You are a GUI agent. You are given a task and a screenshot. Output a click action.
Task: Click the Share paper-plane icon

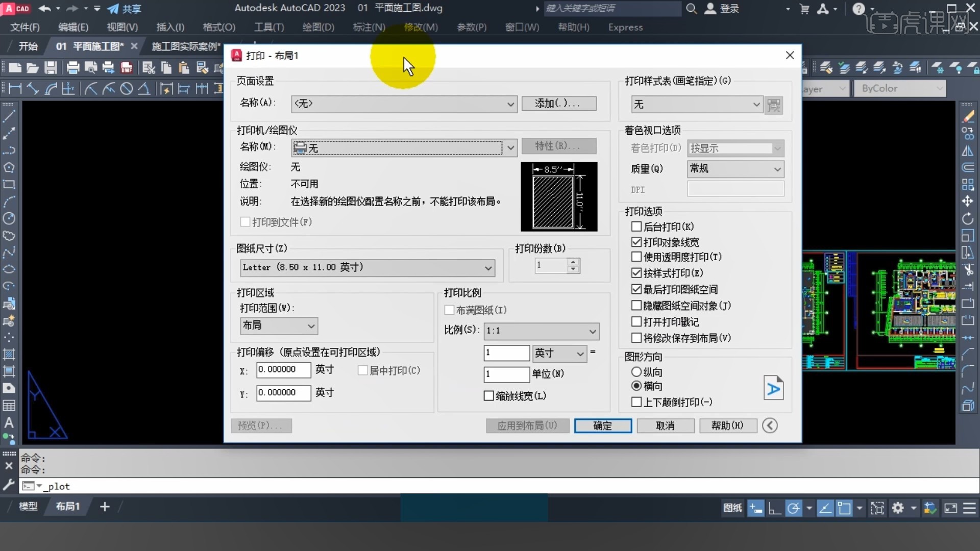(x=113, y=9)
